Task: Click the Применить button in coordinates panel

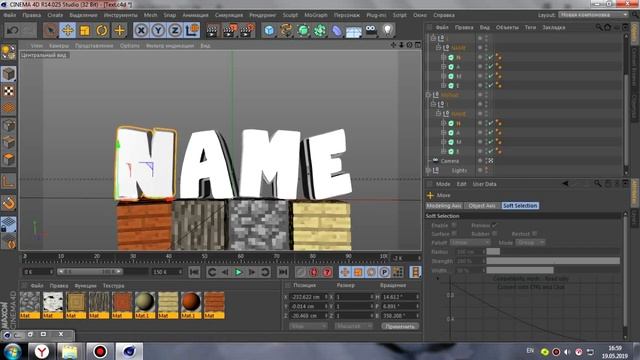Action: [400, 327]
